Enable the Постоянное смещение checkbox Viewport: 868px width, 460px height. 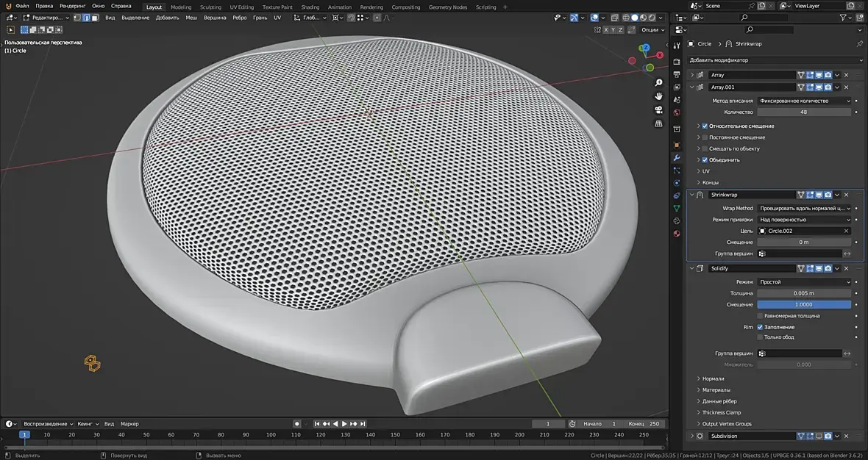(x=705, y=137)
